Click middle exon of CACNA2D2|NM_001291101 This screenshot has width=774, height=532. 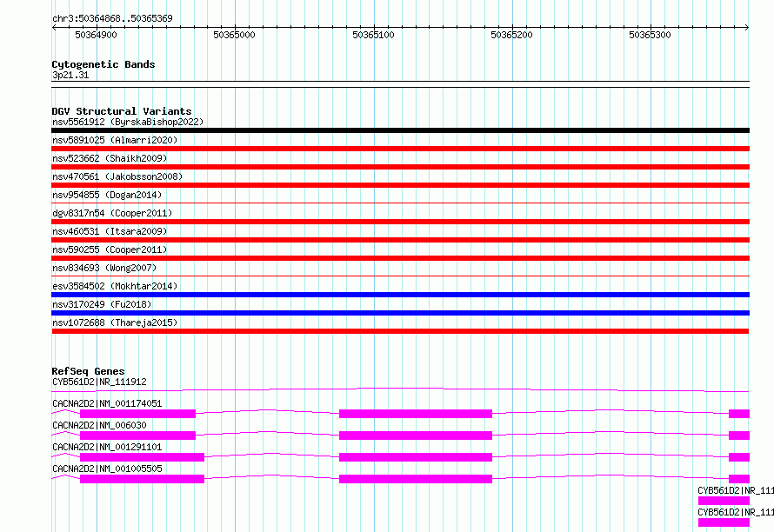[x=416, y=457]
